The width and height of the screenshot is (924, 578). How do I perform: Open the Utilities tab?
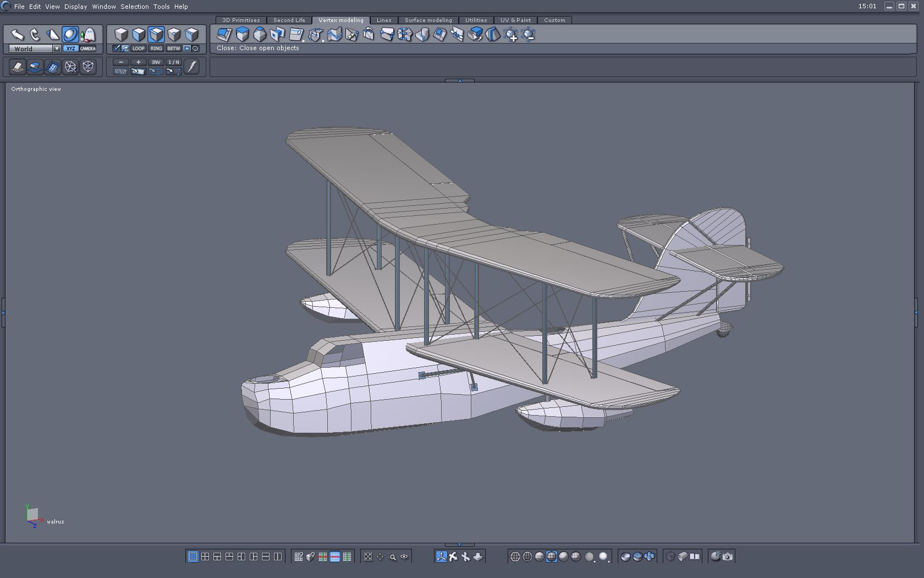coord(476,20)
